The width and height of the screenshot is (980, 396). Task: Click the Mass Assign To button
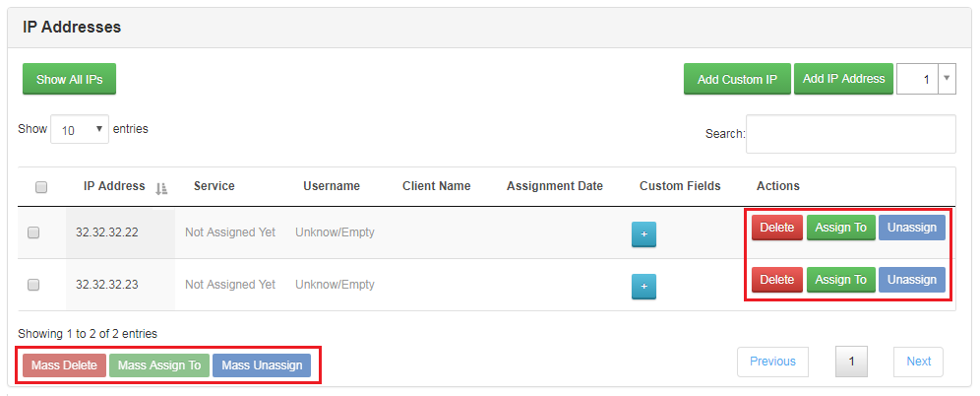tap(159, 365)
